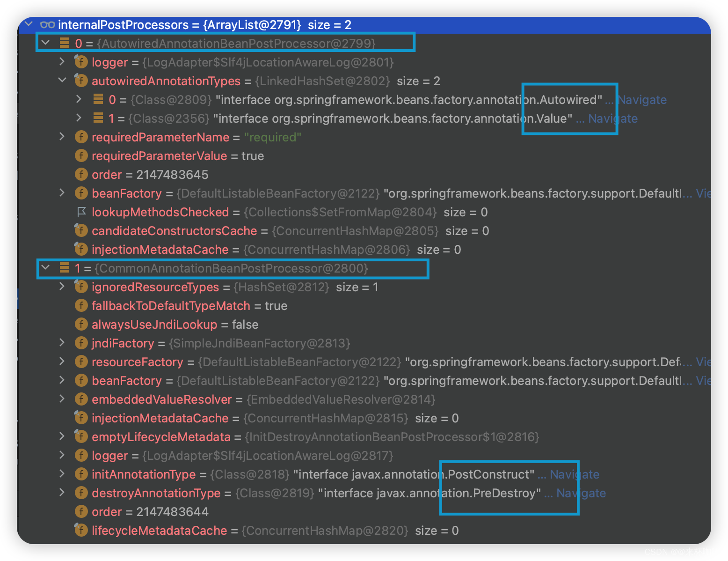Click the field icon of injectionMetadataCache ConcurrentHashMap@2806
Viewport: 728px width, 561px height.
tap(81, 249)
